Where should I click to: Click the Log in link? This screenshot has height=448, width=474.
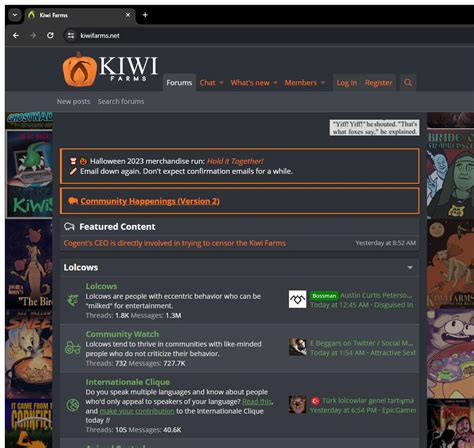click(x=347, y=83)
